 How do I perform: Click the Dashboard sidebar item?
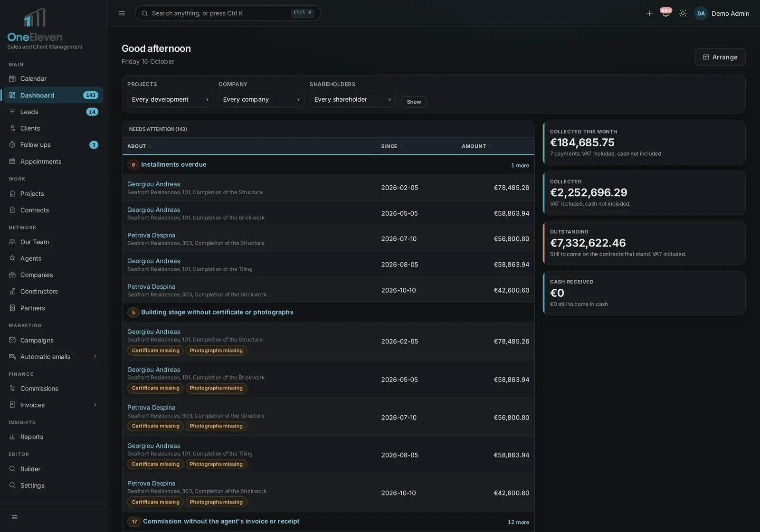tap(53, 95)
